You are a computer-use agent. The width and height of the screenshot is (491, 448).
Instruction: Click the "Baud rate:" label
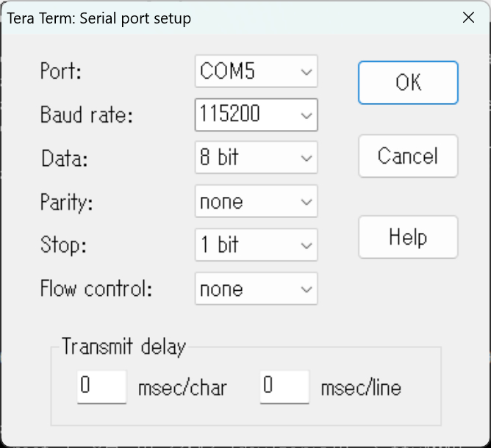pos(87,115)
